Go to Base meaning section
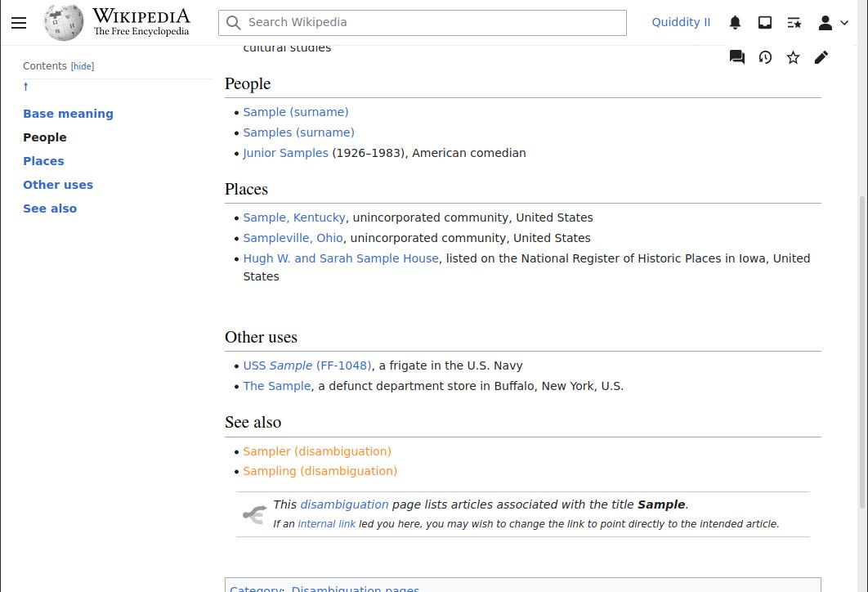Image resolution: width=868 pixels, height=592 pixels. 68,114
